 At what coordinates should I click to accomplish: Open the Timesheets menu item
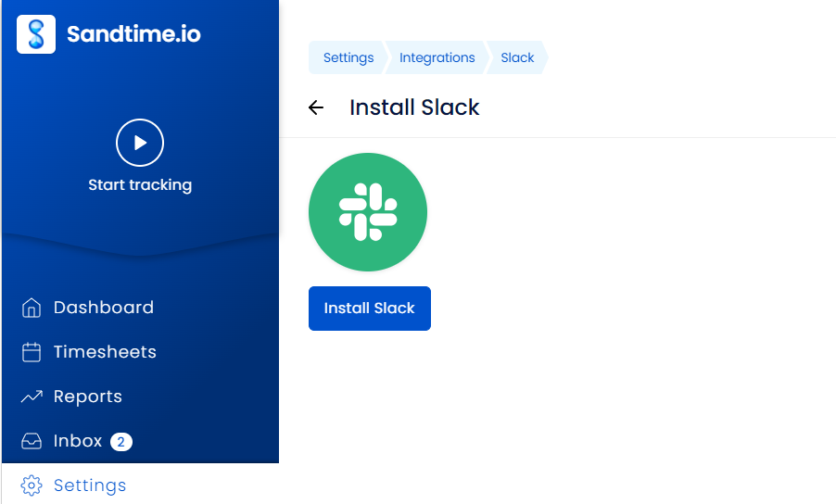pos(105,352)
